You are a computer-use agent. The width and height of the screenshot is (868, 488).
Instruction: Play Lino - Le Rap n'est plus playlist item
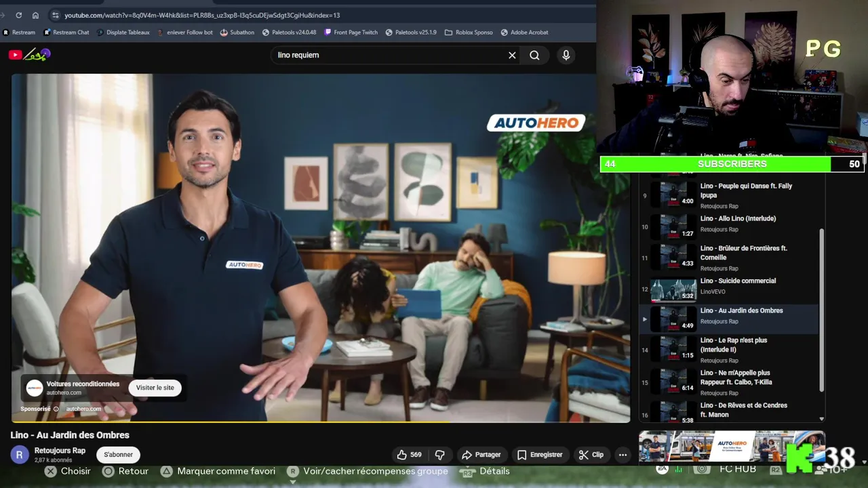point(729,350)
